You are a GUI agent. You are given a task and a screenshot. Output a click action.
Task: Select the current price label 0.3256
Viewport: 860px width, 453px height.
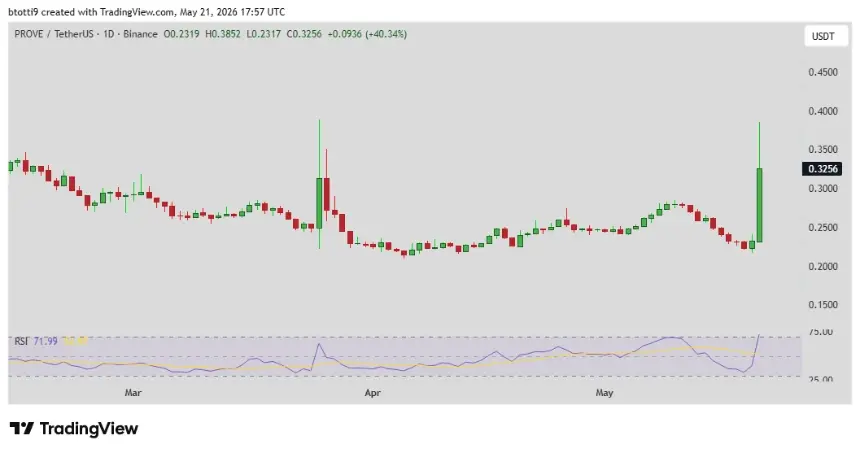pyautogui.click(x=822, y=169)
